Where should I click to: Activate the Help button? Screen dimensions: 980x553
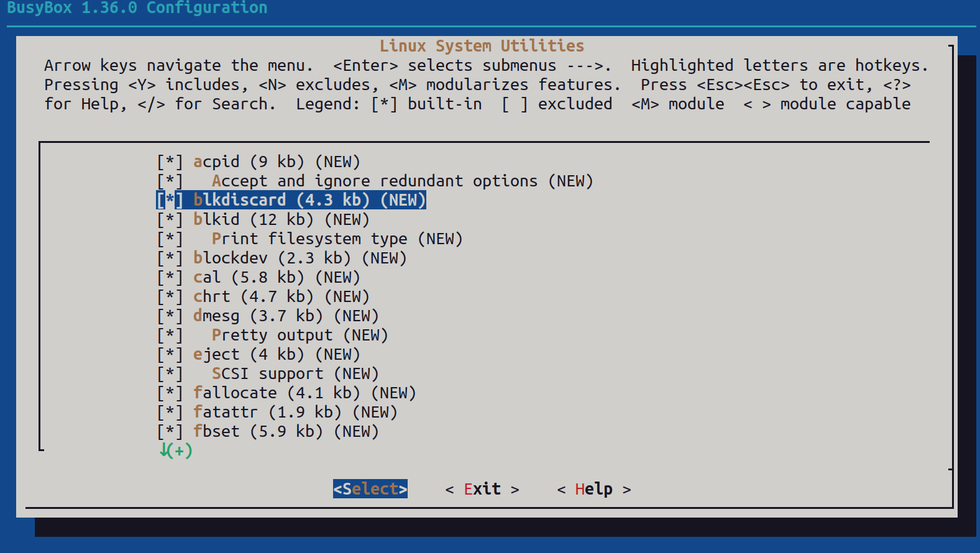(x=594, y=489)
